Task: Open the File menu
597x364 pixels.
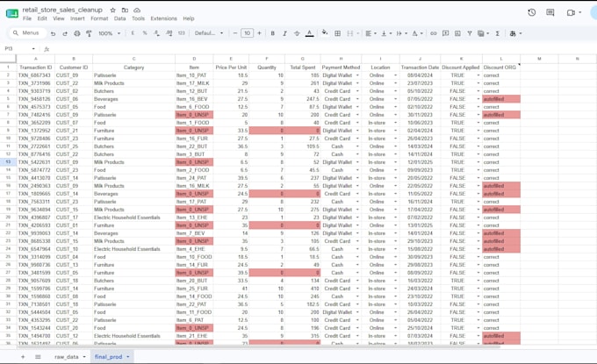Action: click(x=27, y=18)
